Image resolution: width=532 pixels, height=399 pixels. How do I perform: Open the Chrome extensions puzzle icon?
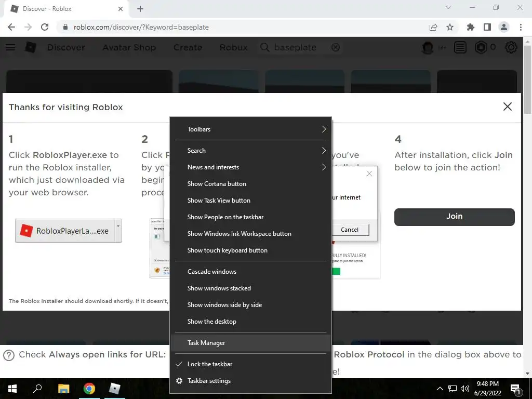[x=470, y=27]
